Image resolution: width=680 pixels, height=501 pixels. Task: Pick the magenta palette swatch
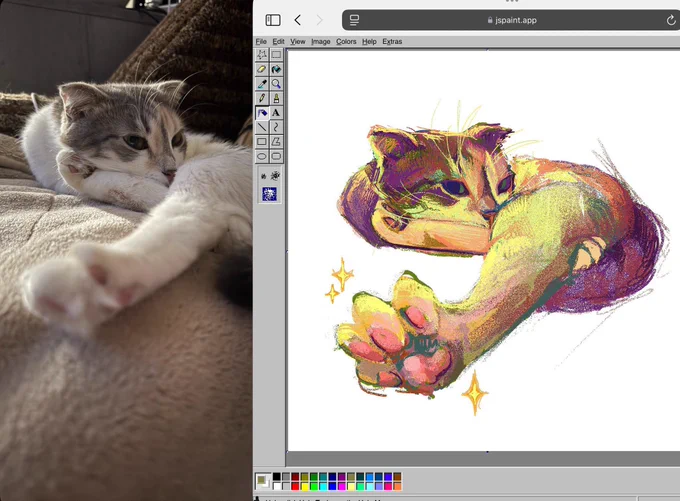(x=342, y=486)
